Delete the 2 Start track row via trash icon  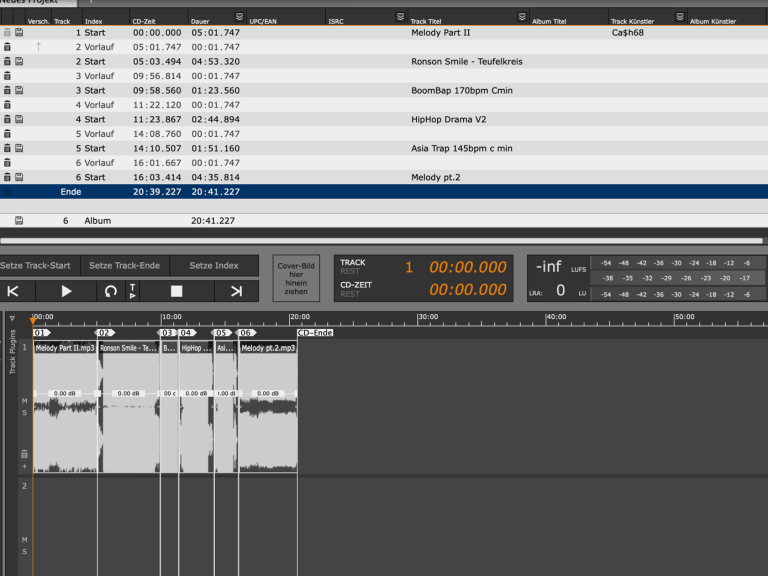pos(7,61)
